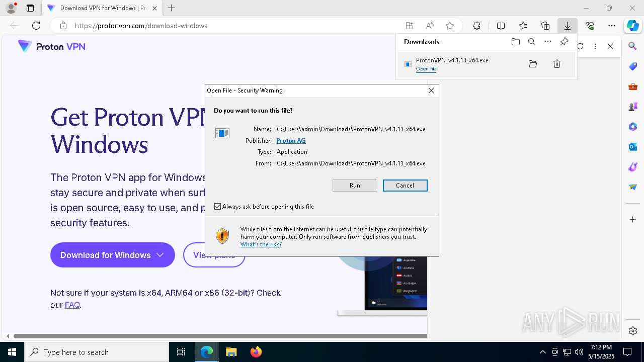Show ProtonVPN_v4.1.13_x64.exe in folder

coord(533,64)
